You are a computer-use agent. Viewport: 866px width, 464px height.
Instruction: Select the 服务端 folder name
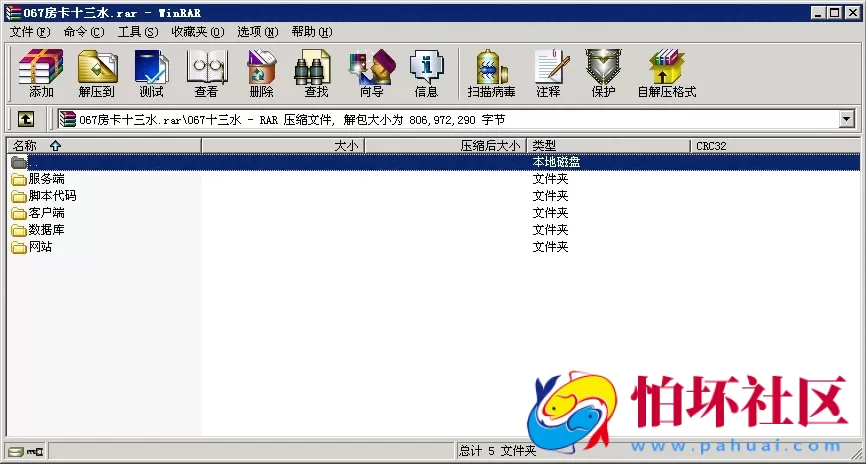coord(46,179)
